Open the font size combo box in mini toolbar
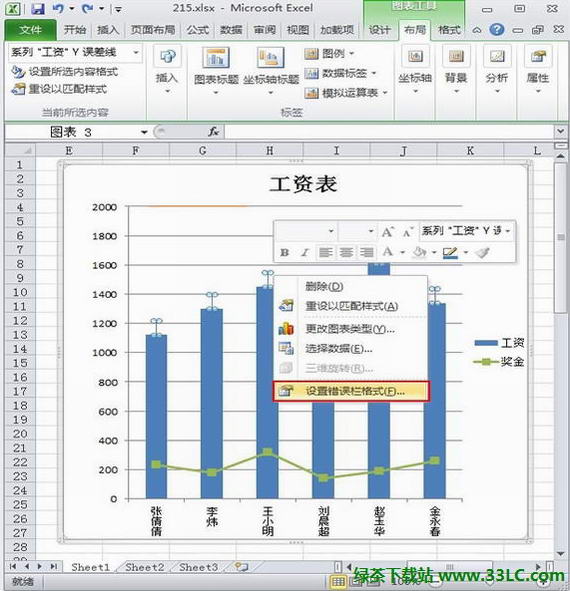 click(357, 231)
